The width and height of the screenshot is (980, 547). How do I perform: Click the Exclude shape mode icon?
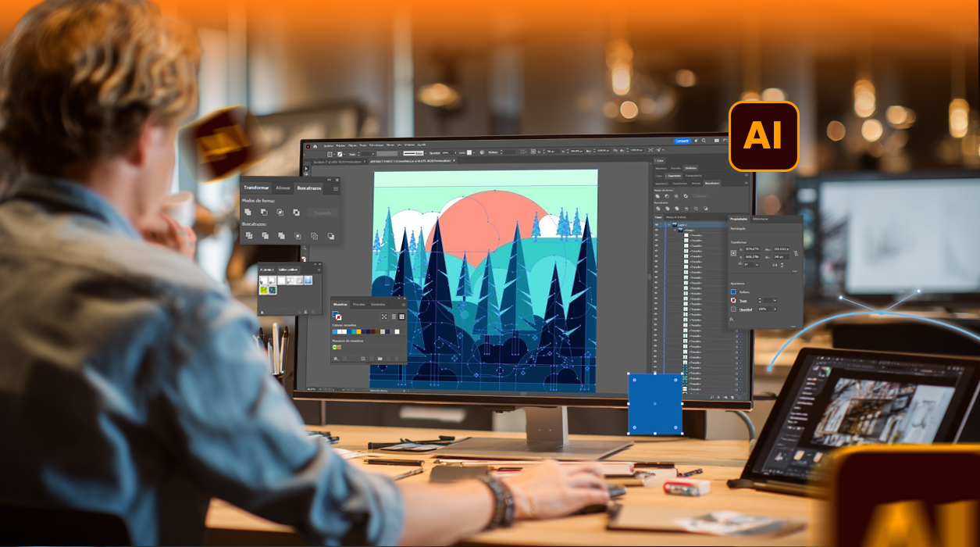point(297,212)
